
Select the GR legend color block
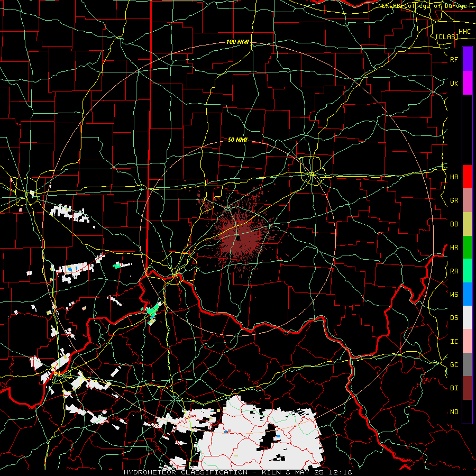[467, 200]
